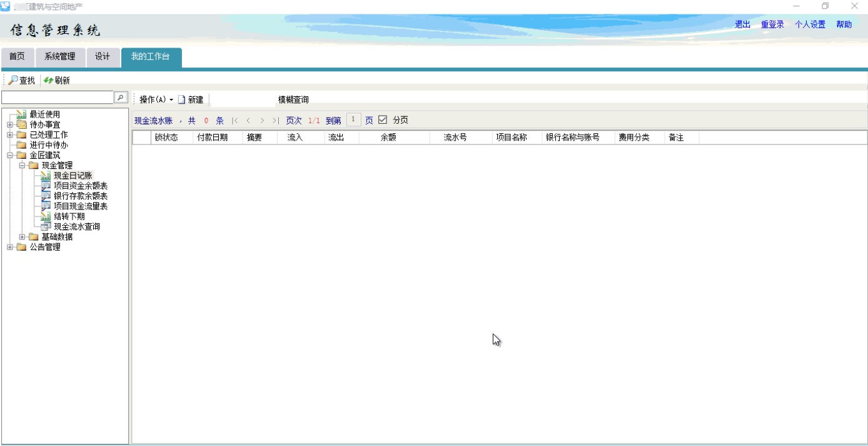
Task: Expand the 基础数据 folder
Action: click(x=22, y=237)
